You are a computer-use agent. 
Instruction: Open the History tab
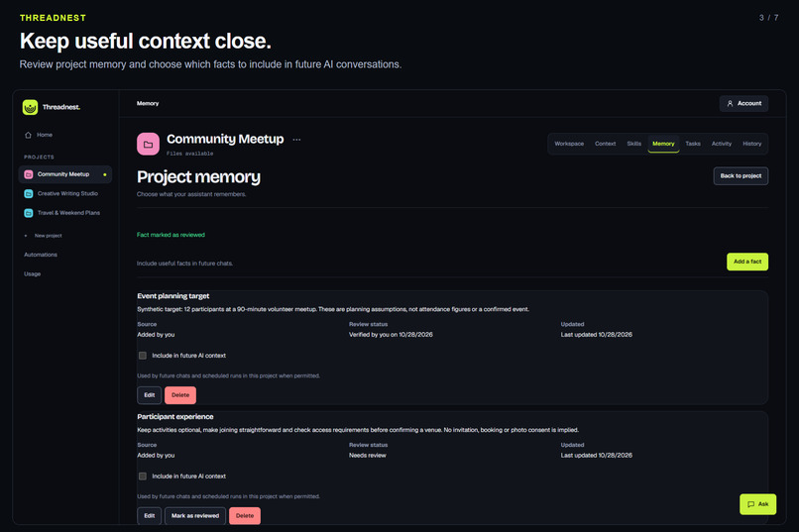coord(751,144)
